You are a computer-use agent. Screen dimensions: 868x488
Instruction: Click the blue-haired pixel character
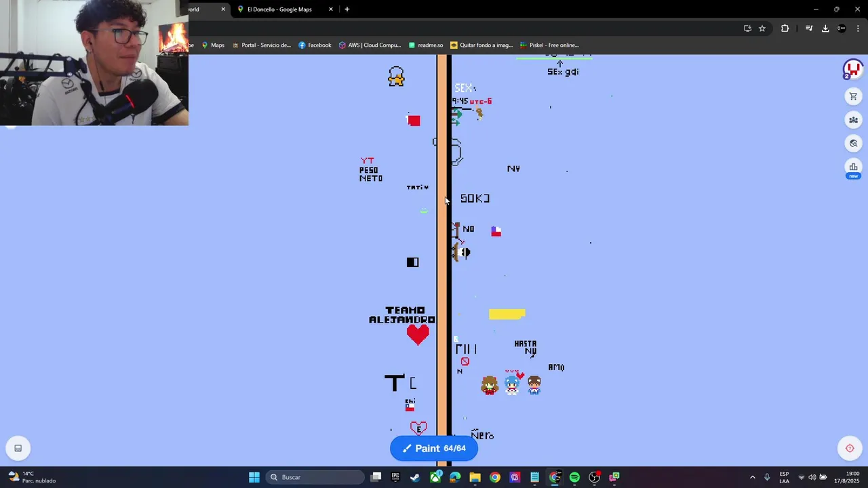[512, 386]
